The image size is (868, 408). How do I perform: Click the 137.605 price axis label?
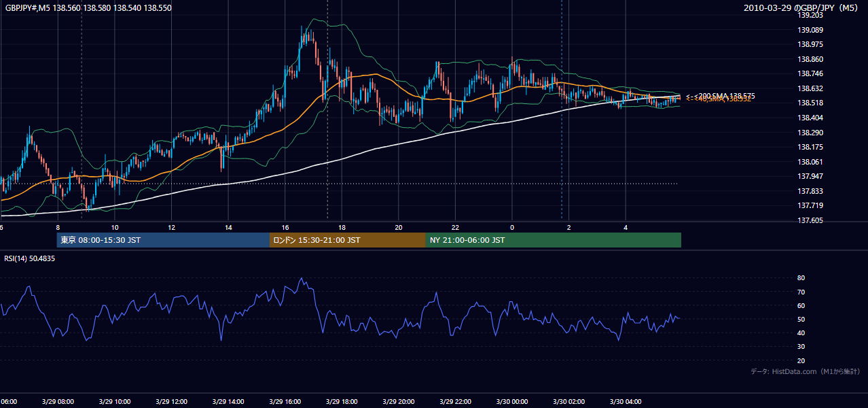point(810,220)
